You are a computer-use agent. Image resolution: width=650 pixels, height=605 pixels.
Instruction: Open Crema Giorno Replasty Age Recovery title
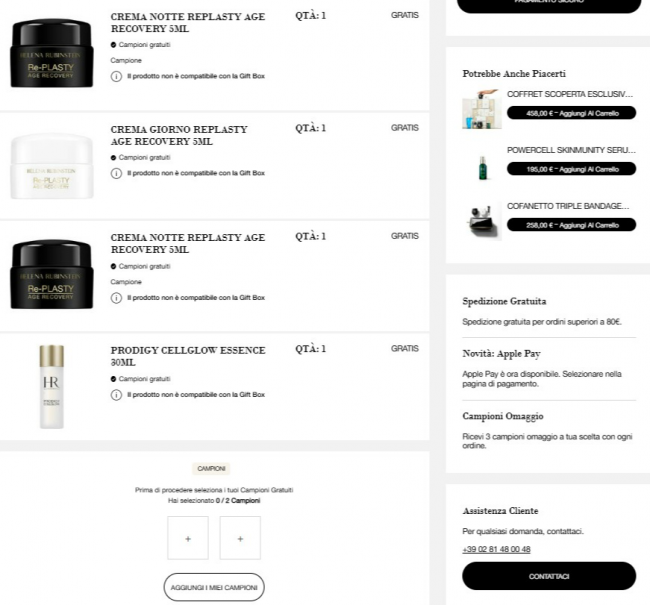click(x=179, y=136)
